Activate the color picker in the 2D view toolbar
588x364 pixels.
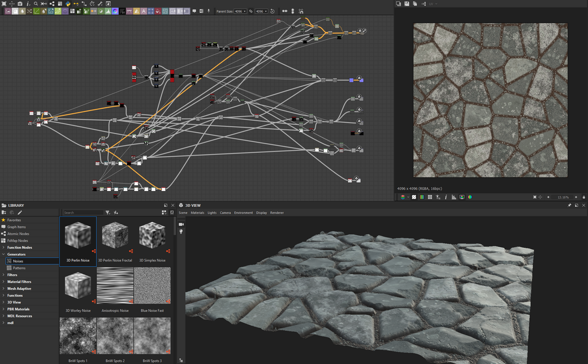438,197
